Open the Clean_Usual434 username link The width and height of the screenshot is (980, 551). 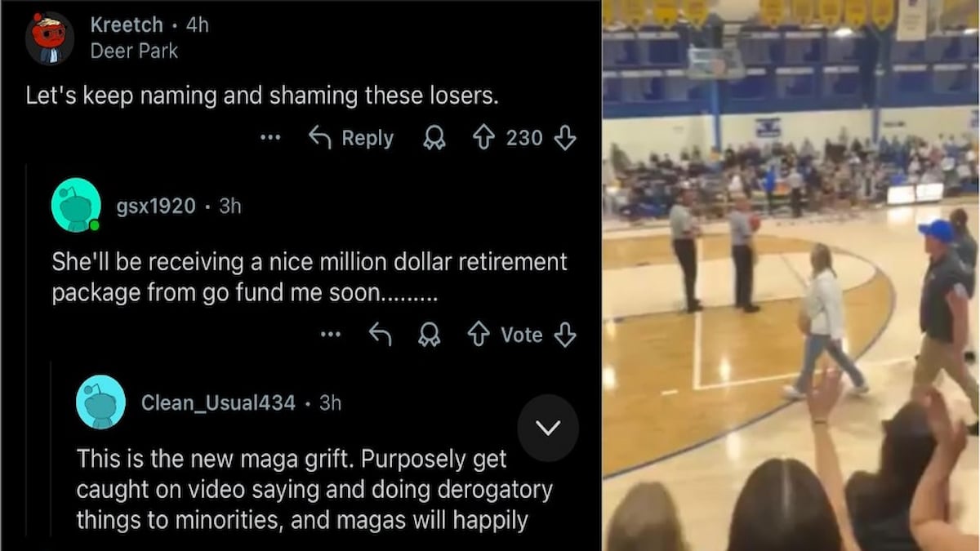[x=218, y=402]
